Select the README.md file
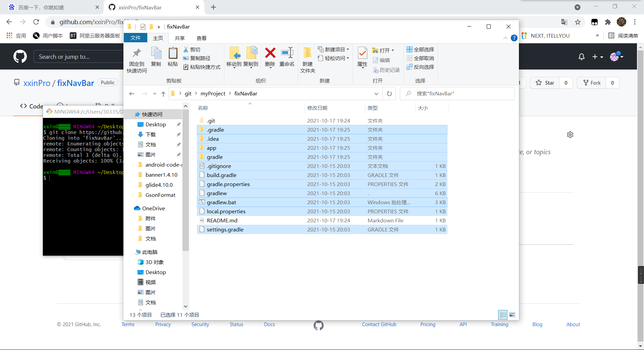This screenshot has width=644, height=350. pos(322,220)
